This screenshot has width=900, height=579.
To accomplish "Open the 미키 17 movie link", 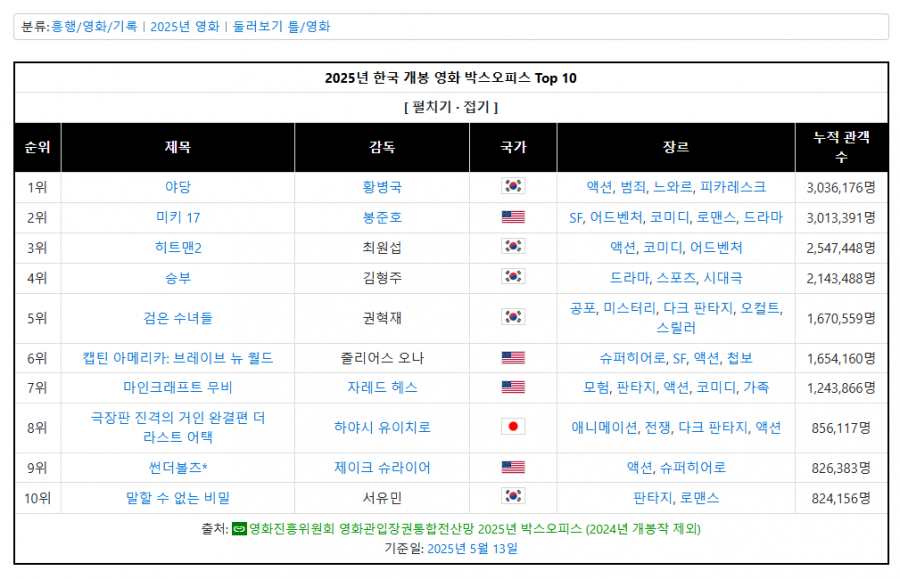I will [x=178, y=217].
